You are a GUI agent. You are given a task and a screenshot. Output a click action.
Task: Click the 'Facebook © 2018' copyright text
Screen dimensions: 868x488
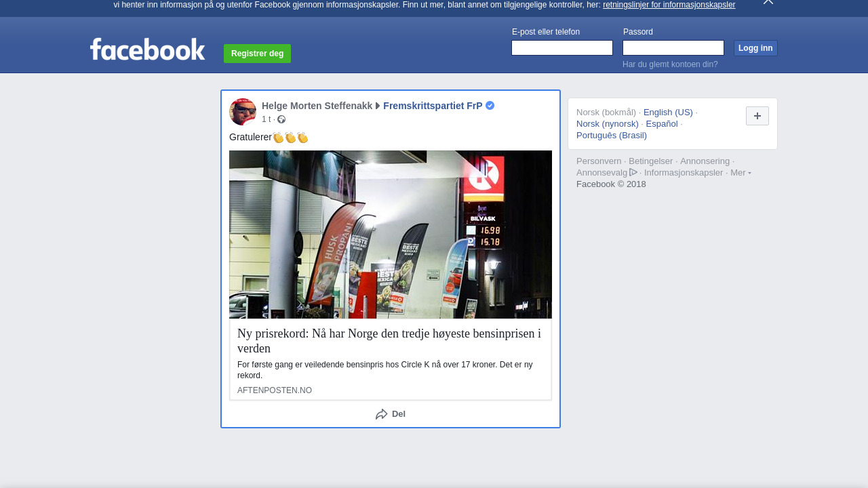click(611, 184)
